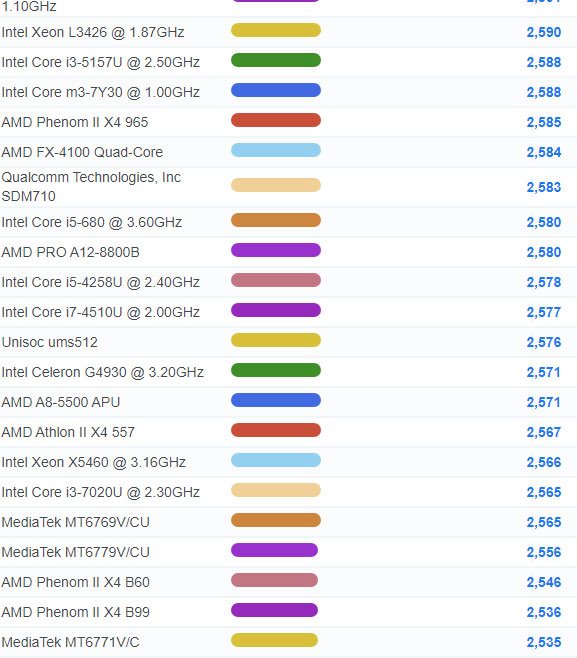This screenshot has height=658, width=577.
Task: Click green bar for Intel Core i3-5157U
Action: tap(276, 60)
